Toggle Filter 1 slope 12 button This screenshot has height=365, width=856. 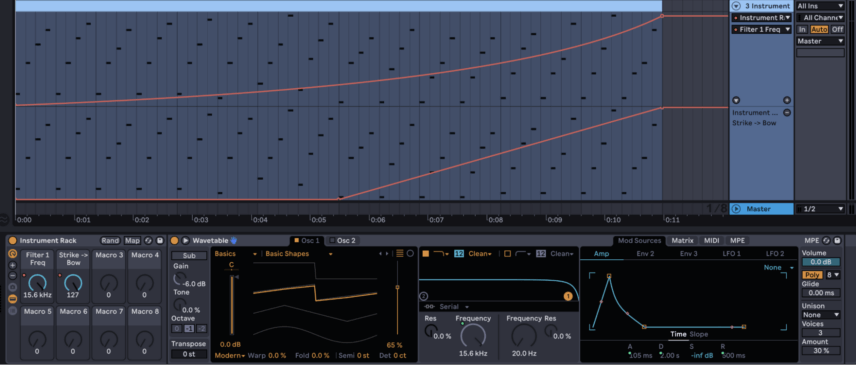tap(459, 254)
